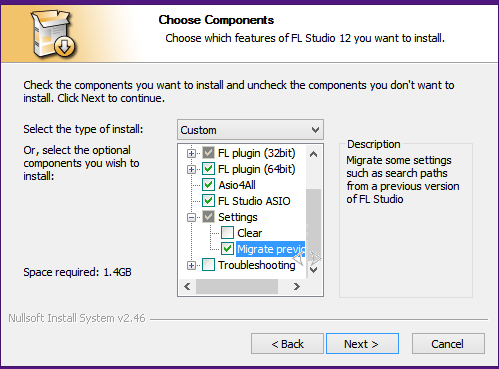Click the horizontal scroll left arrow
This screenshot has width=499, height=369.
point(187,286)
